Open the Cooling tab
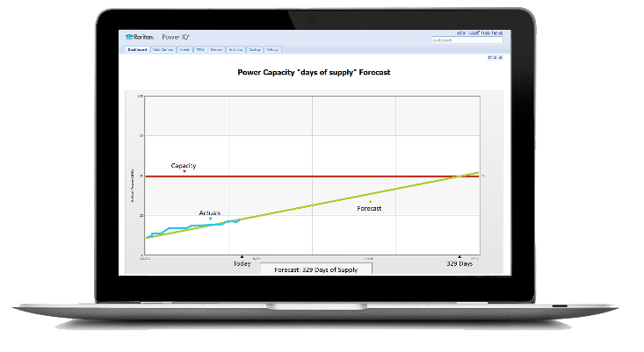The image size is (644, 352). 254,50
